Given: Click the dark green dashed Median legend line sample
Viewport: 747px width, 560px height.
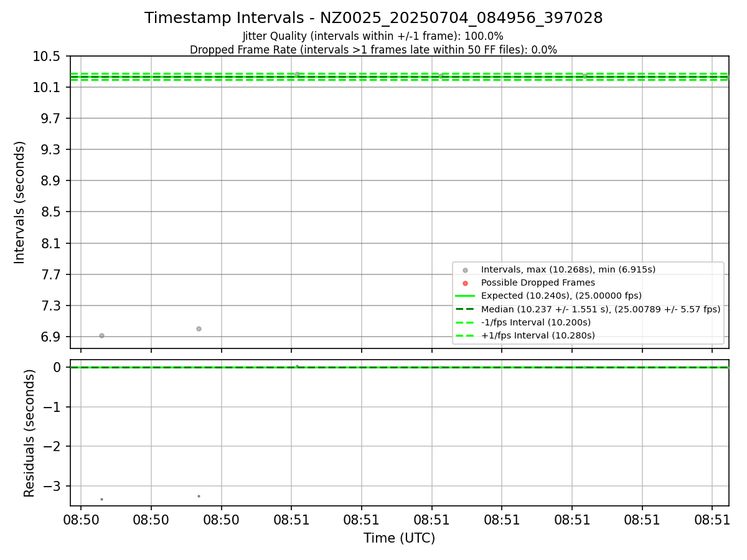Looking at the screenshot, I should click(465, 309).
